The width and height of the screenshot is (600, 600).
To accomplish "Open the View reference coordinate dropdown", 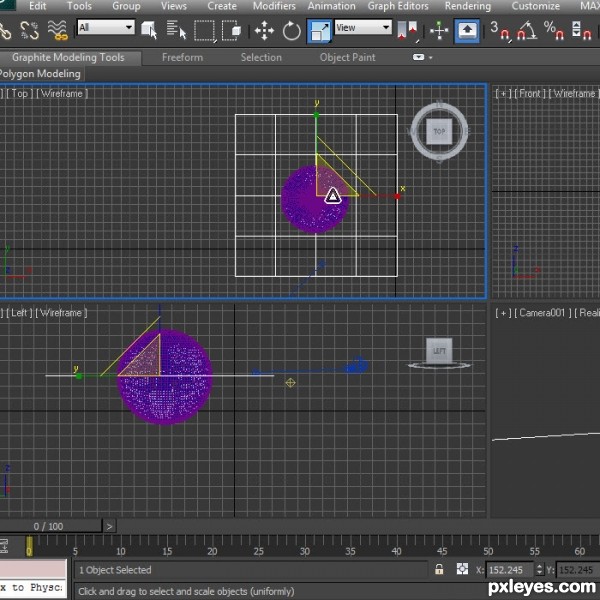I will point(363,28).
